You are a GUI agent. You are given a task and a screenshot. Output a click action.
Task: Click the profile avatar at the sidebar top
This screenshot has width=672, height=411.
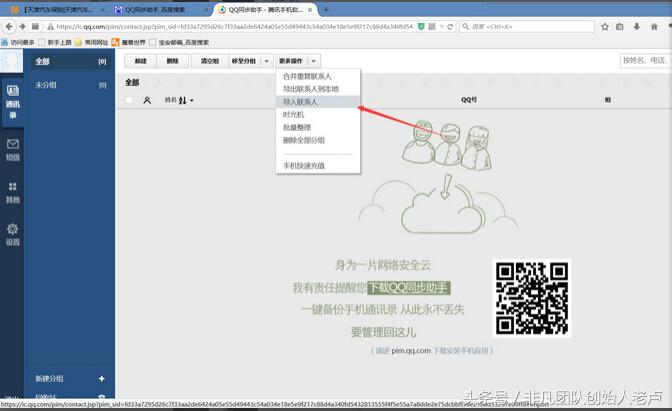pos(12,60)
